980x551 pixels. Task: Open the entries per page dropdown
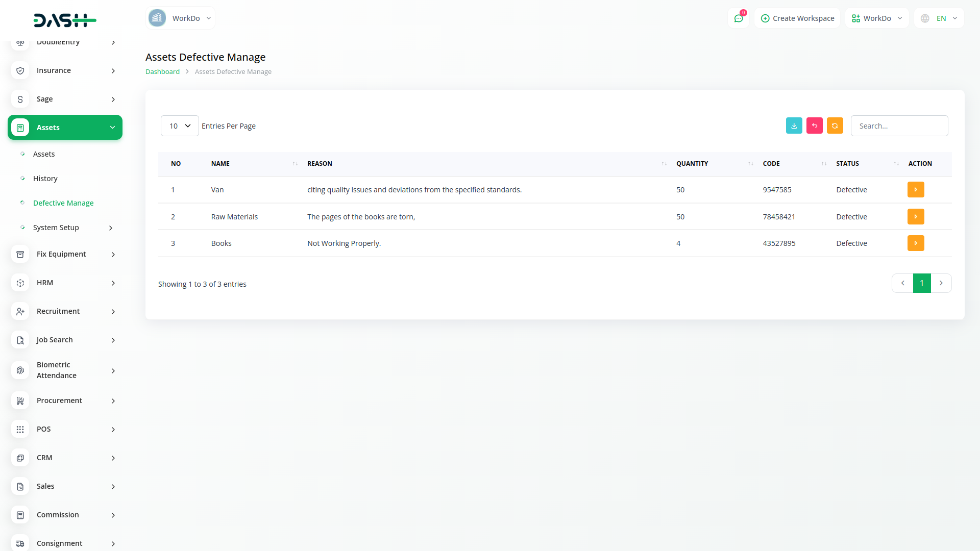point(180,126)
